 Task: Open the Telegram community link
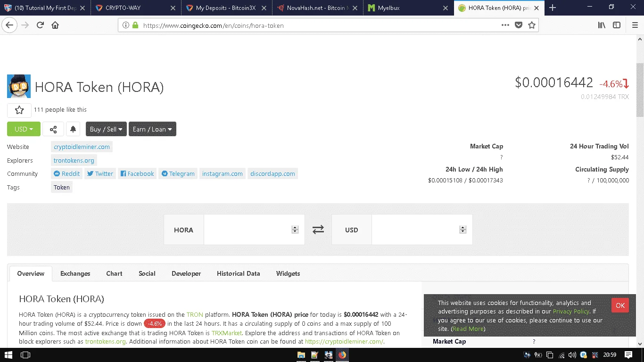point(178,173)
